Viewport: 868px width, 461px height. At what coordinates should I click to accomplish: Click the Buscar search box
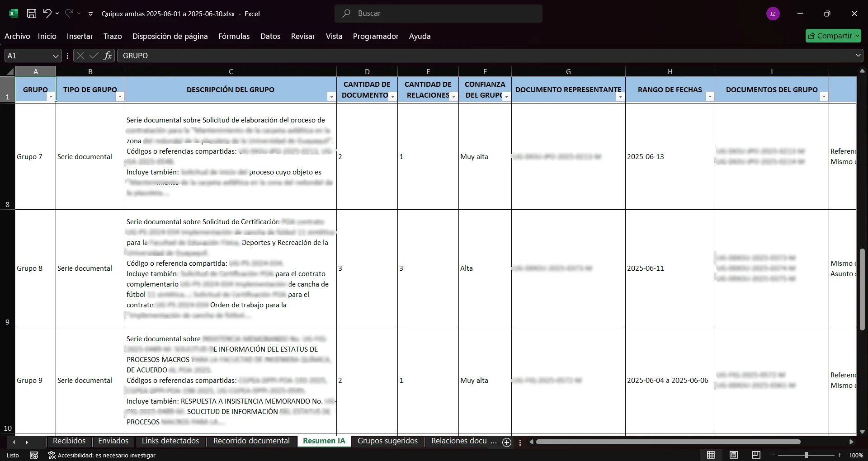pyautogui.click(x=439, y=14)
